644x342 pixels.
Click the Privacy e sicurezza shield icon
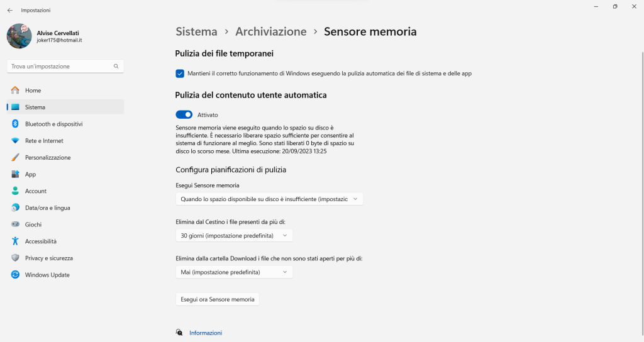[15, 258]
